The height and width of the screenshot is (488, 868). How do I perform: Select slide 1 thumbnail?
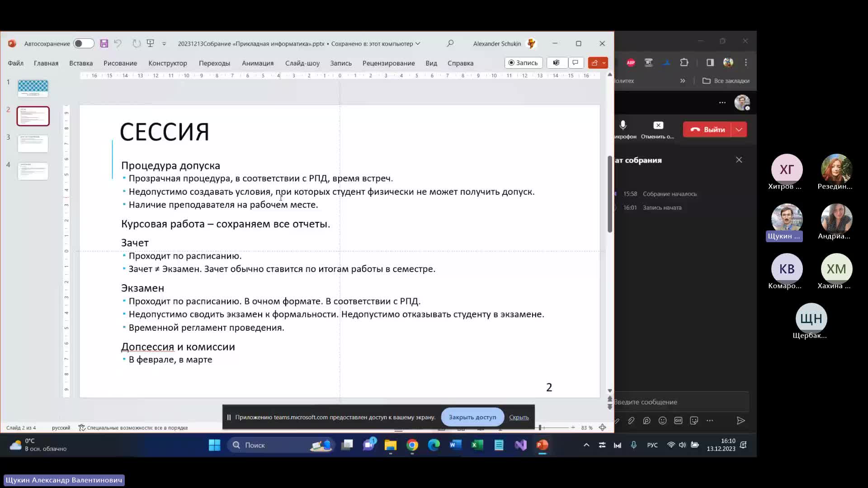[x=33, y=88]
